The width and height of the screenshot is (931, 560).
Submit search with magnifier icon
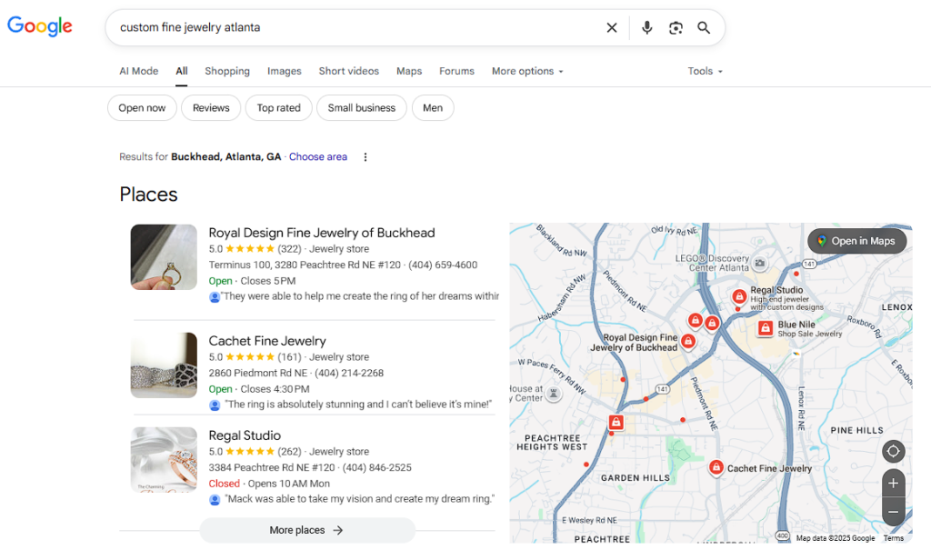coord(704,27)
